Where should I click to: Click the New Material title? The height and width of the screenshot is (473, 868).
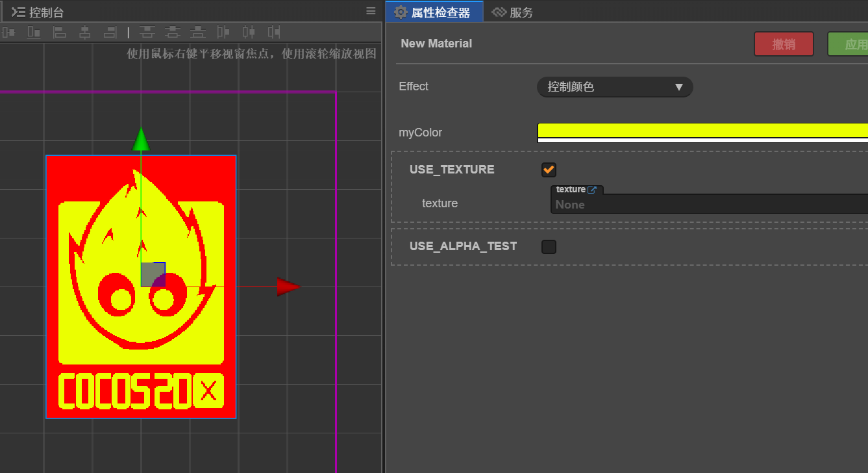tap(436, 44)
